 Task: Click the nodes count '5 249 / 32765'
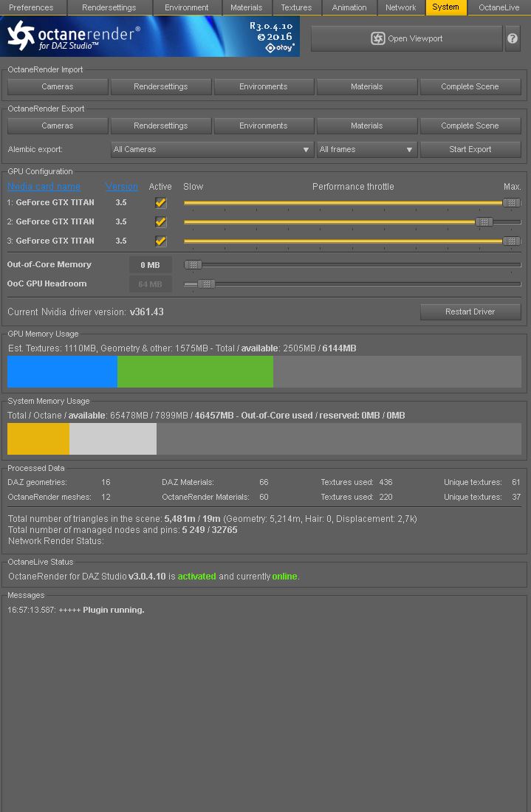[210, 530]
